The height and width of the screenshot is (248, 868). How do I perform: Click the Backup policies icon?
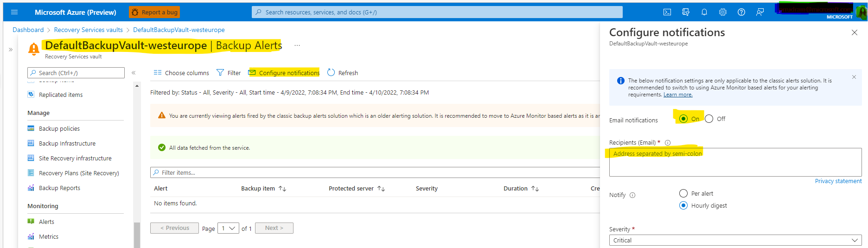click(x=31, y=128)
